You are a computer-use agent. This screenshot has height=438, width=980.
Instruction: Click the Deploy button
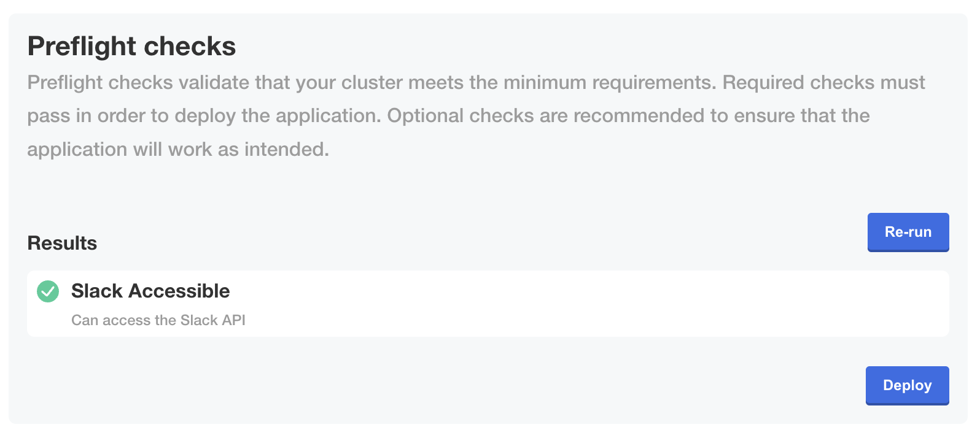pyautogui.click(x=907, y=385)
